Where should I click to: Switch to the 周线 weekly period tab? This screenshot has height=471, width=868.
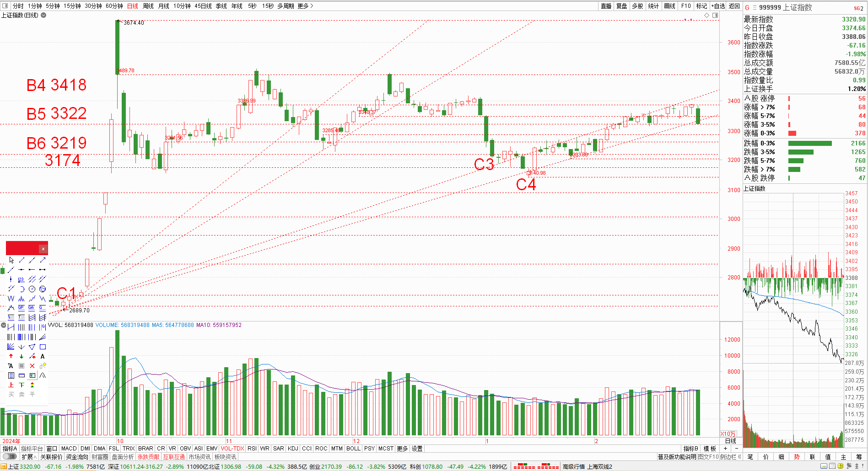coord(148,6)
